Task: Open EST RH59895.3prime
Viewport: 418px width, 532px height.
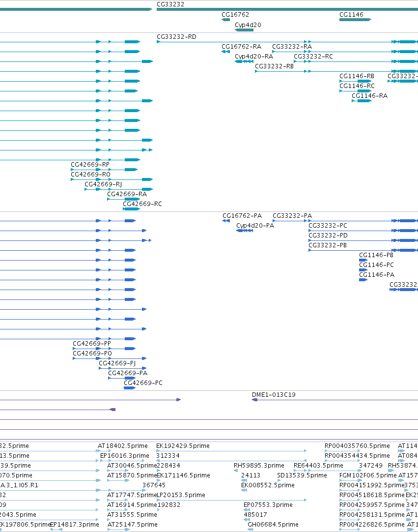Action: click(259, 466)
